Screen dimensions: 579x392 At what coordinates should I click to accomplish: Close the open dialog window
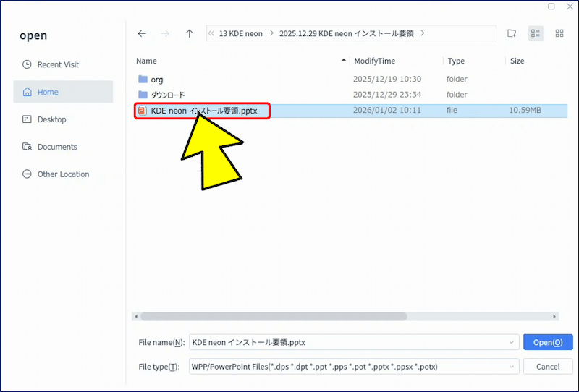tap(570, 7)
